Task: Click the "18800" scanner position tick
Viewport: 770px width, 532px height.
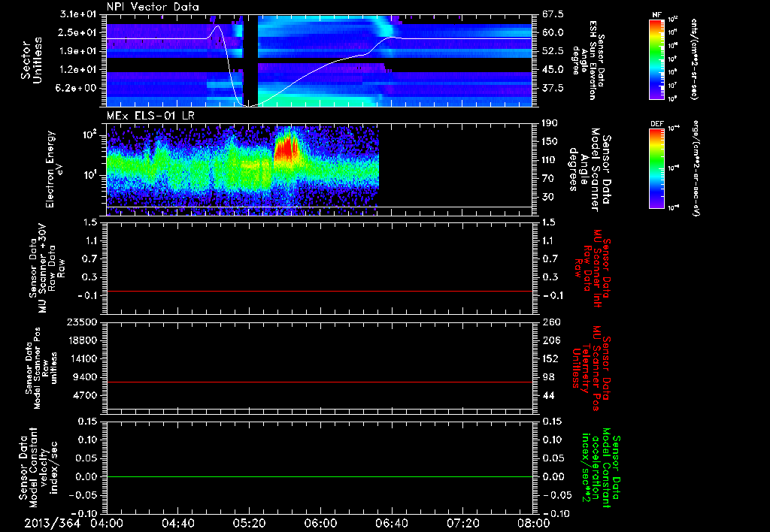Action: [x=83, y=340]
